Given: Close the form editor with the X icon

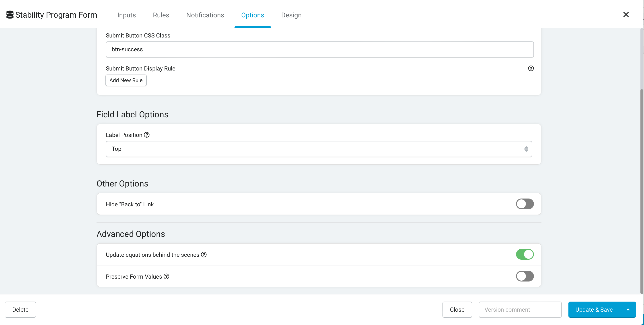Looking at the screenshot, I should [626, 14].
